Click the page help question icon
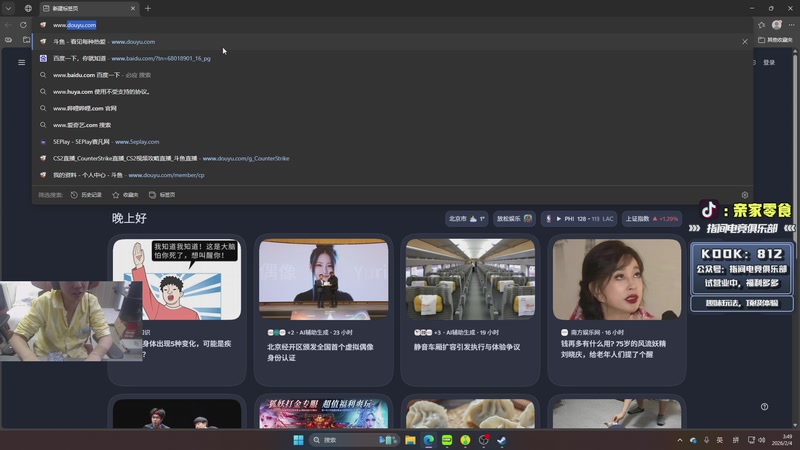This screenshot has height=450, width=800. pos(764,407)
